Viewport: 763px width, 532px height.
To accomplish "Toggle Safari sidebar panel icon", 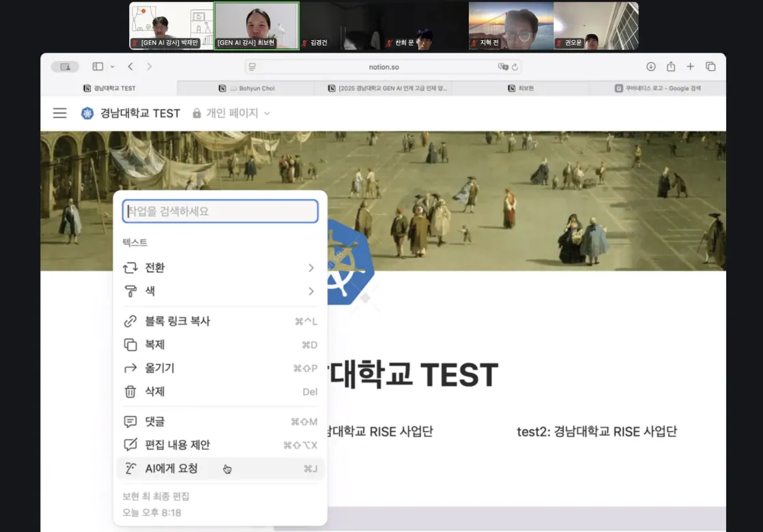I will [98, 67].
